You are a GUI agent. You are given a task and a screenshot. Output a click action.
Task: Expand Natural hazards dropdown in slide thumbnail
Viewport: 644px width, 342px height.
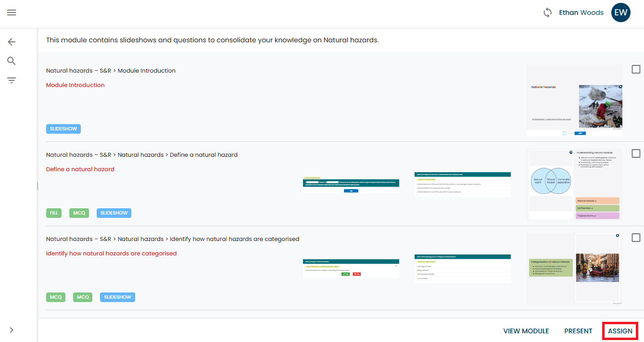[x=597, y=201]
